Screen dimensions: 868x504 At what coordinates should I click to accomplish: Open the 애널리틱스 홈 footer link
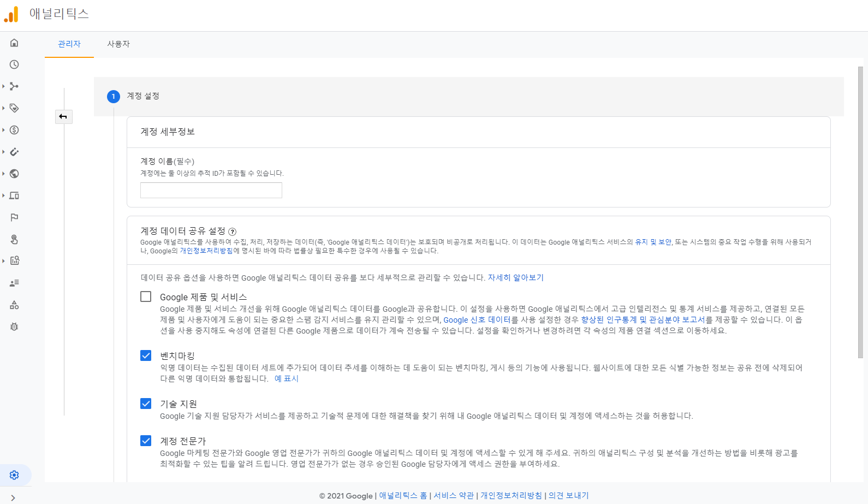403,496
